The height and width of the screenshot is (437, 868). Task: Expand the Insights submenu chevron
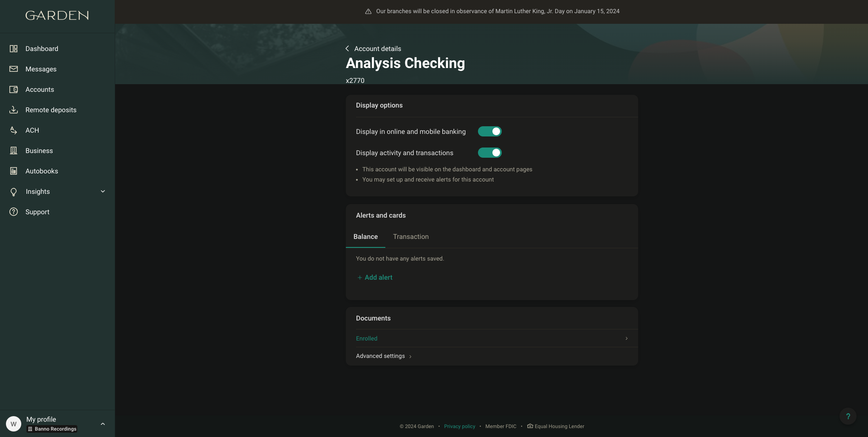click(x=103, y=191)
